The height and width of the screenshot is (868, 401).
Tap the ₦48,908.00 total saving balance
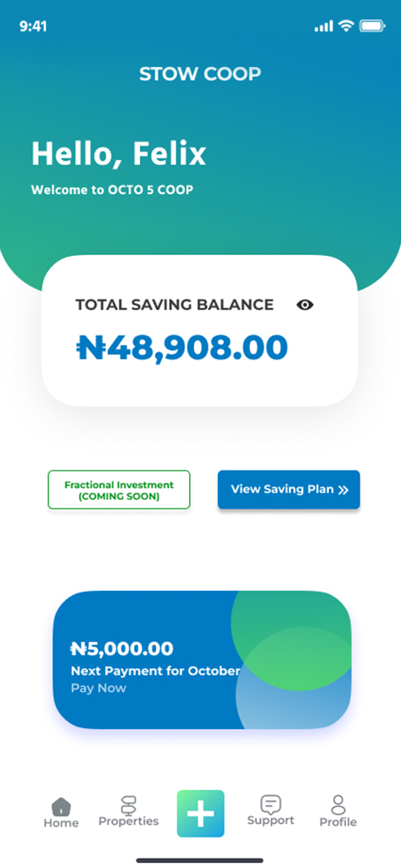pyautogui.click(x=181, y=348)
